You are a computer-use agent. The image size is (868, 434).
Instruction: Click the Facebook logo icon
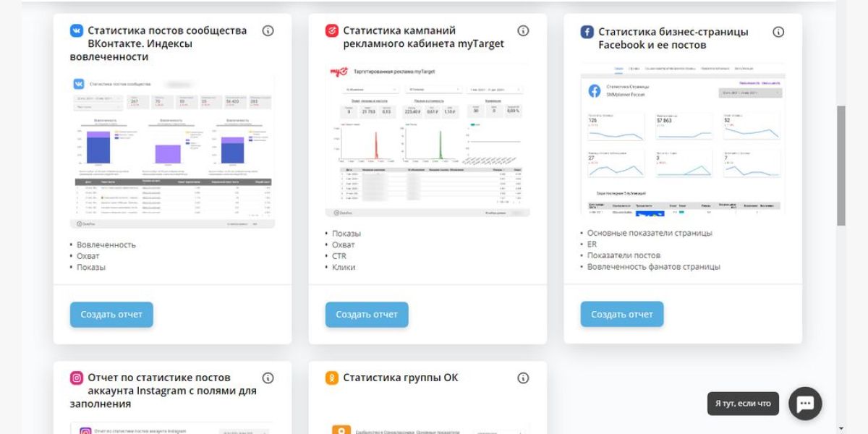click(587, 32)
